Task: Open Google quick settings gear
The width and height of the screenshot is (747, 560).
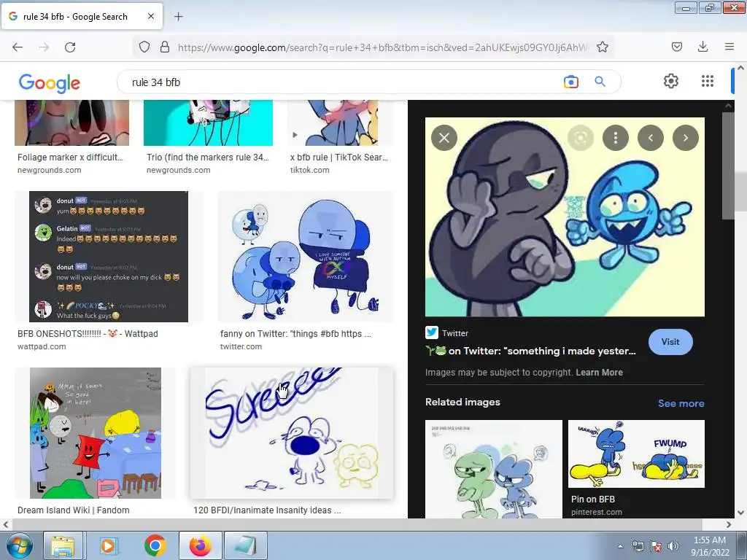Action: pyautogui.click(x=671, y=81)
